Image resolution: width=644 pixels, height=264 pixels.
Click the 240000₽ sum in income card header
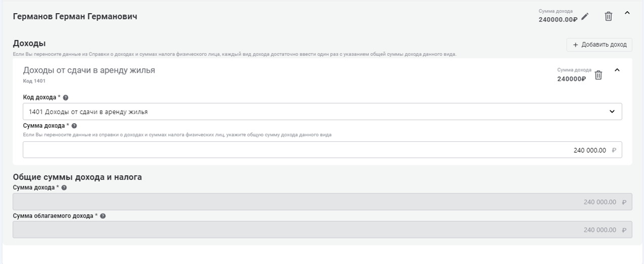pos(571,78)
